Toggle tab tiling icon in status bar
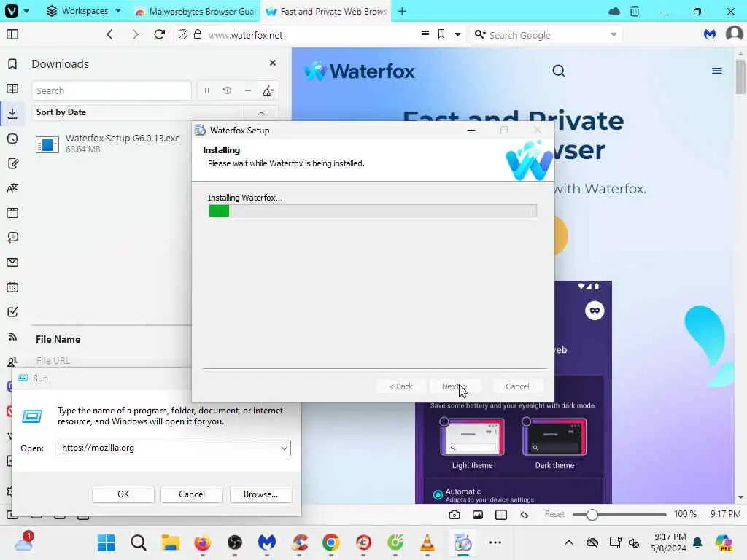 pos(500,515)
